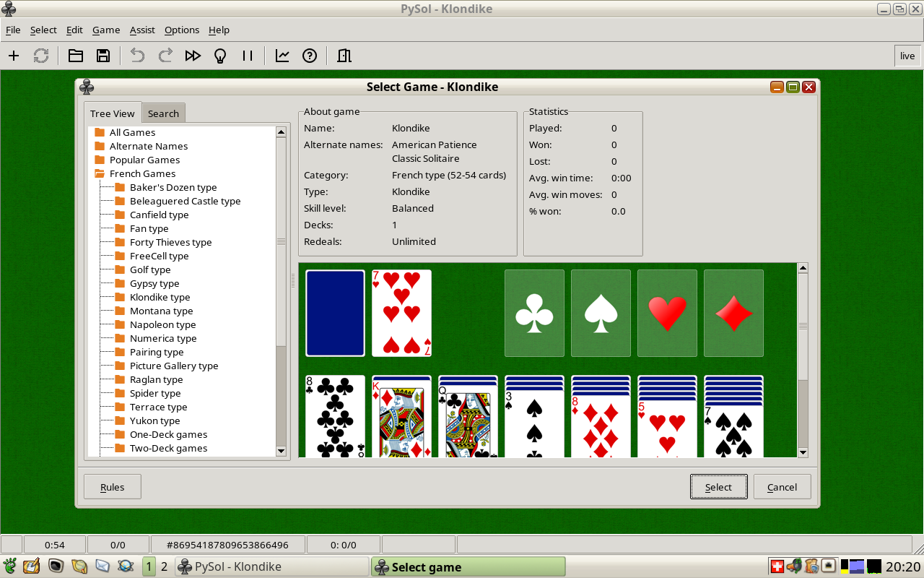Viewport: 924px width, 578px height.
Task: Click the 7 of hearts waste card
Action: pyautogui.click(x=401, y=313)
